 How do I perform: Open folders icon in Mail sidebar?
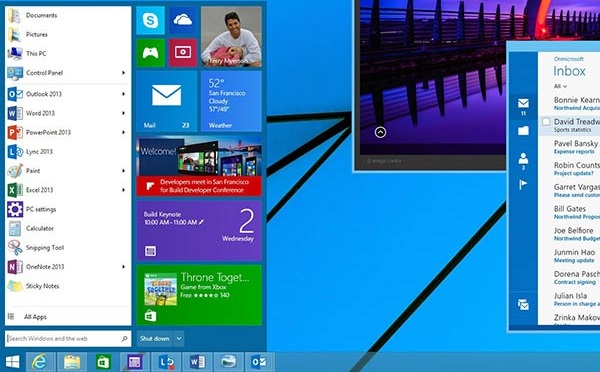pos(523,131)
